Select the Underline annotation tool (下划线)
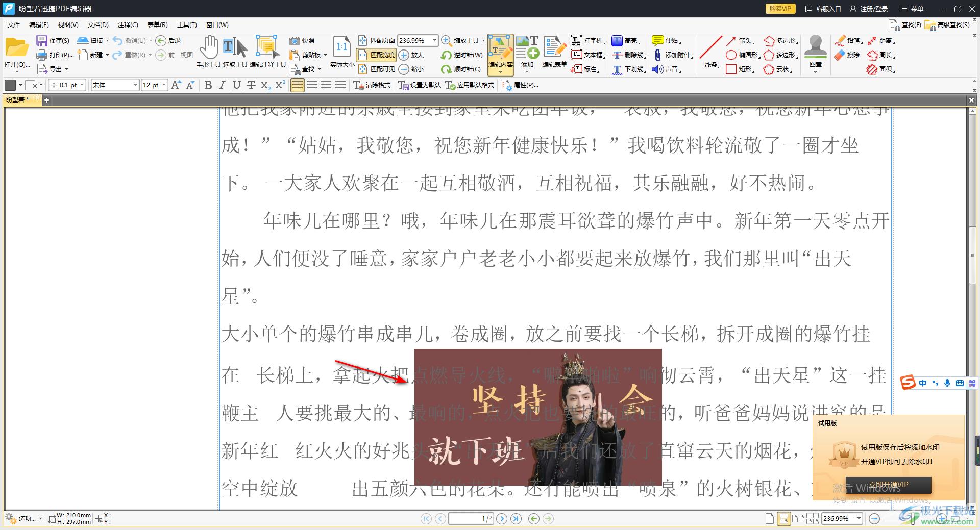This screenshot has width=980, height=530. [x=629, y=69]
